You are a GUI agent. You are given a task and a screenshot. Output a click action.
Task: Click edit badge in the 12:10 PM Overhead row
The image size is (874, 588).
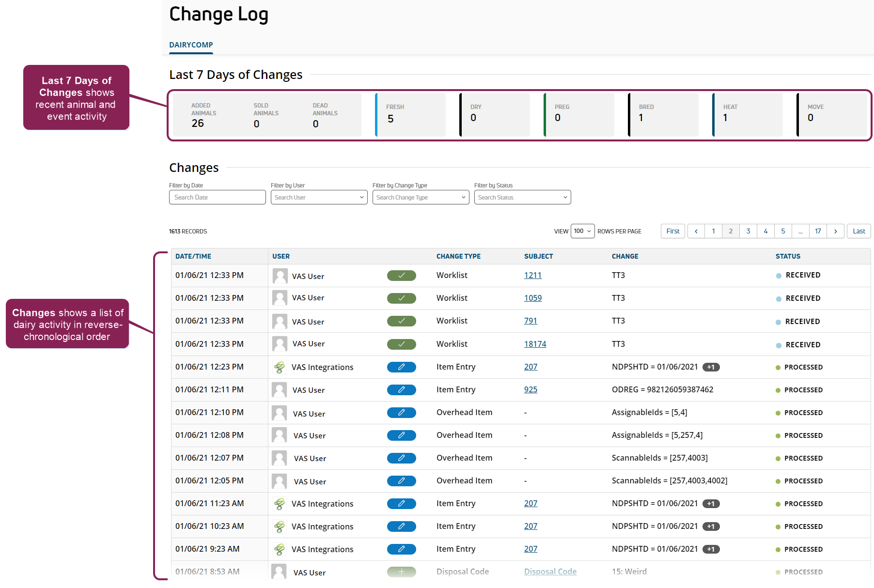click(x=401, y=413)
